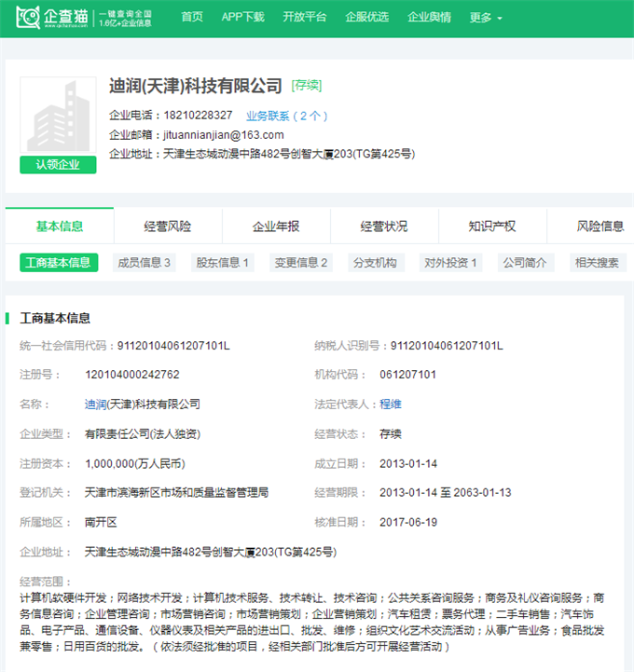Click the 认领企业 button
Screen dimensions: 634x672
click(58, 165)
